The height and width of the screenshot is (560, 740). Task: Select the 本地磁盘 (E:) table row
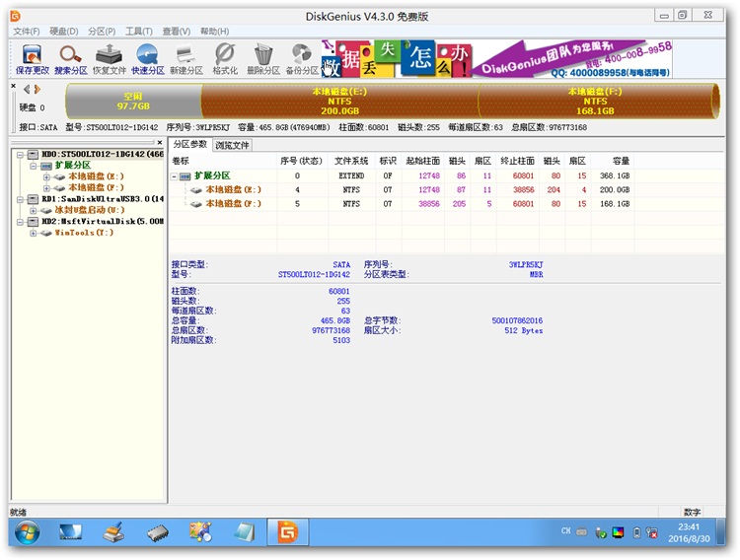coord(402,189)
